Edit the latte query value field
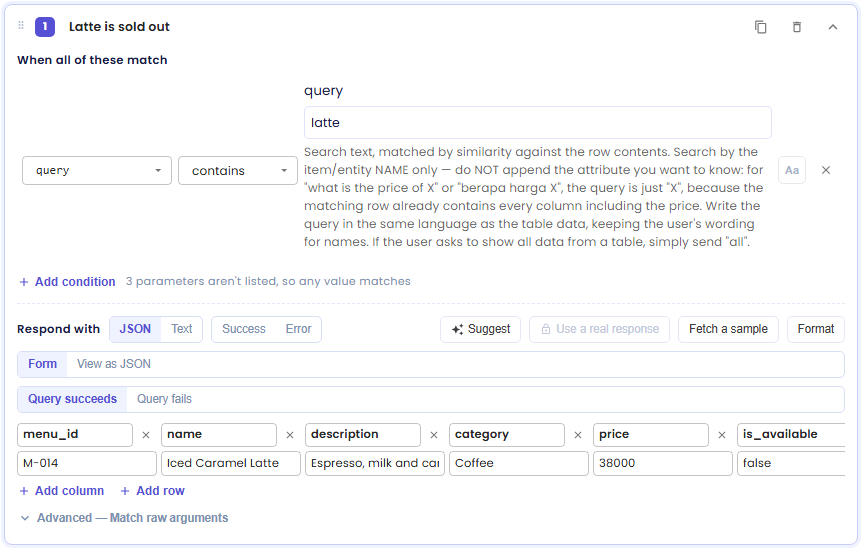Image resolution: width=862 pixels, height=548 pixels. tap(538, 123)
